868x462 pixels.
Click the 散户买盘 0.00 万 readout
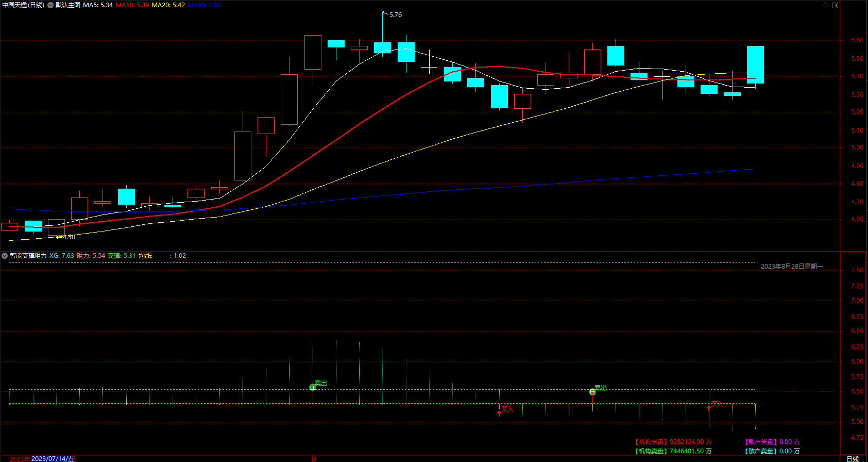[x=772, y=442]
